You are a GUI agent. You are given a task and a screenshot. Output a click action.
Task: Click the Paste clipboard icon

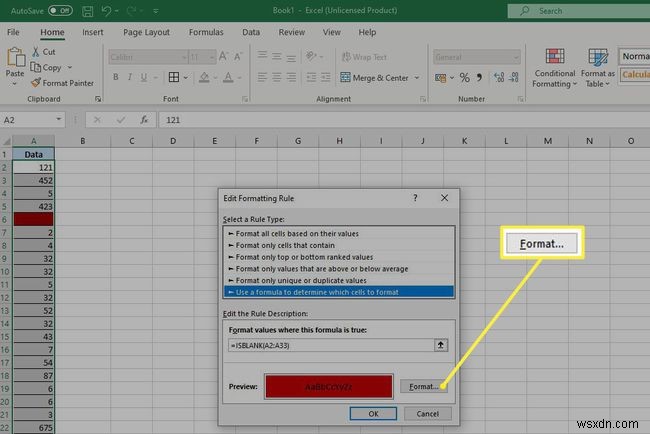pos(16,57)
